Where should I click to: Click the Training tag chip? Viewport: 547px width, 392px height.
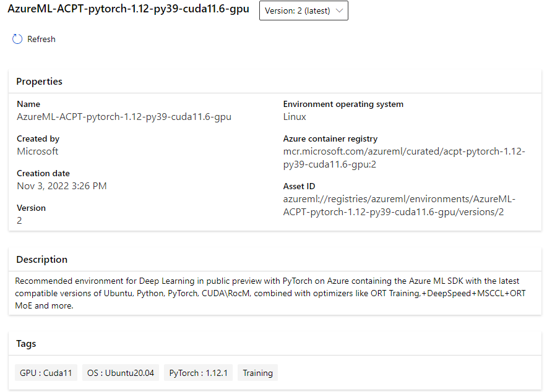[x=257, y=373]
